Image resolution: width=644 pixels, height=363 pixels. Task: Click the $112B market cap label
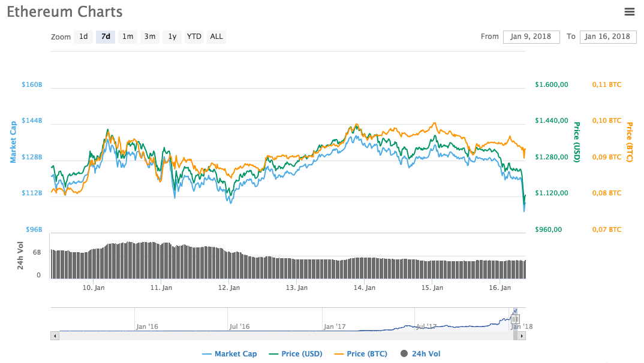coord(32,193)
